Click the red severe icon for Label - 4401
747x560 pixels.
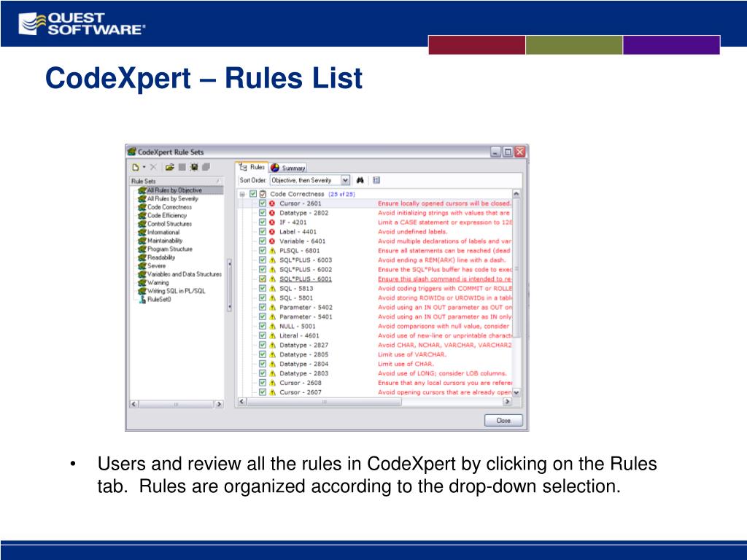coord(272,232)
